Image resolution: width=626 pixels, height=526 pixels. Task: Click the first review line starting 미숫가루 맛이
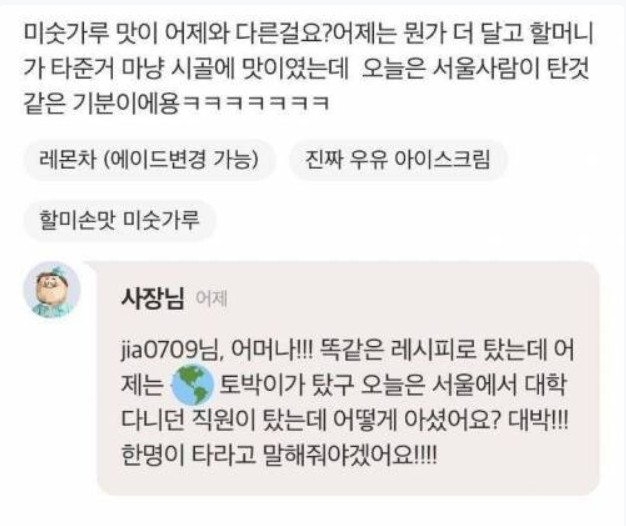(309, 33)
